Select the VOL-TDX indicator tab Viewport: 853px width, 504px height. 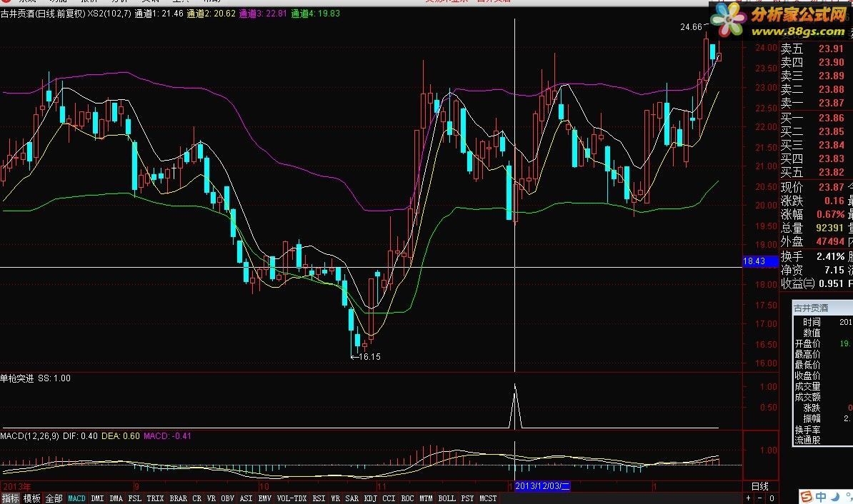point(293,498)
